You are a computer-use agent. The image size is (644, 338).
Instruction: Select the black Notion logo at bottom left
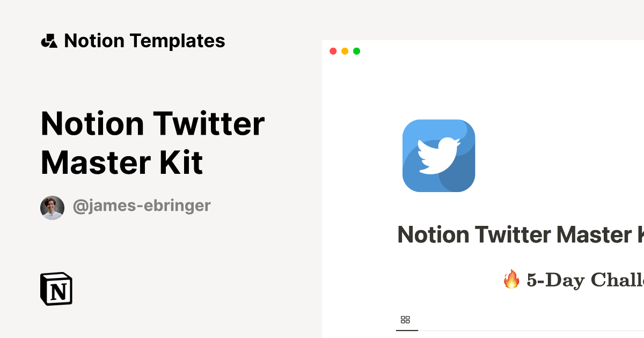[x=55, y=289]
